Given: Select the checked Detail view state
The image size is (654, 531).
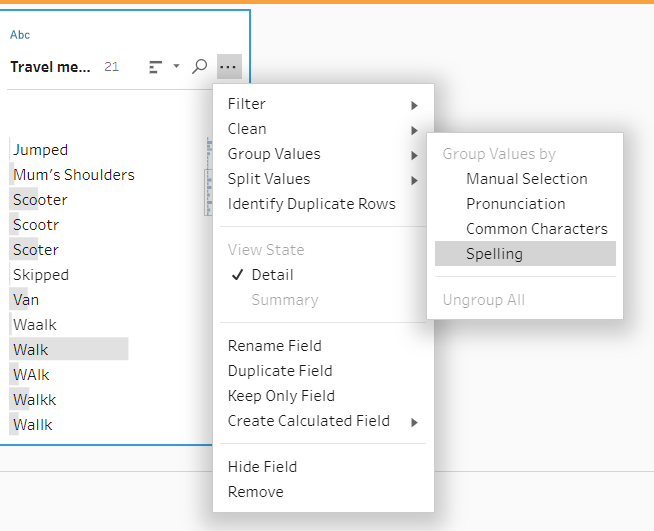Looking at the screenshot, I should 272,275.
